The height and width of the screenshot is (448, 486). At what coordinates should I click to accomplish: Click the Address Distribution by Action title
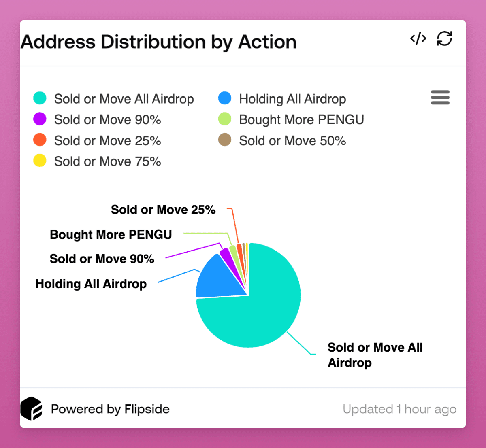click(159, 42)
